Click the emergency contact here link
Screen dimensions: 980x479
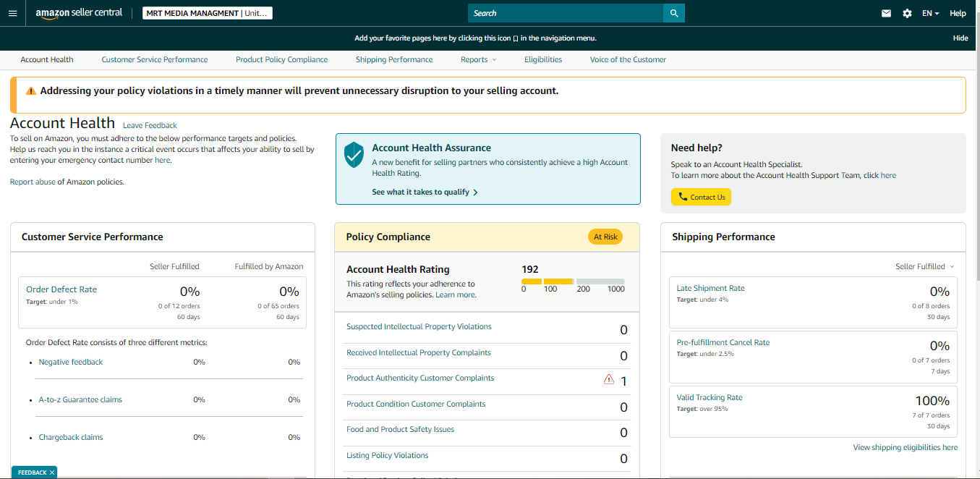(x=162, y=160)
